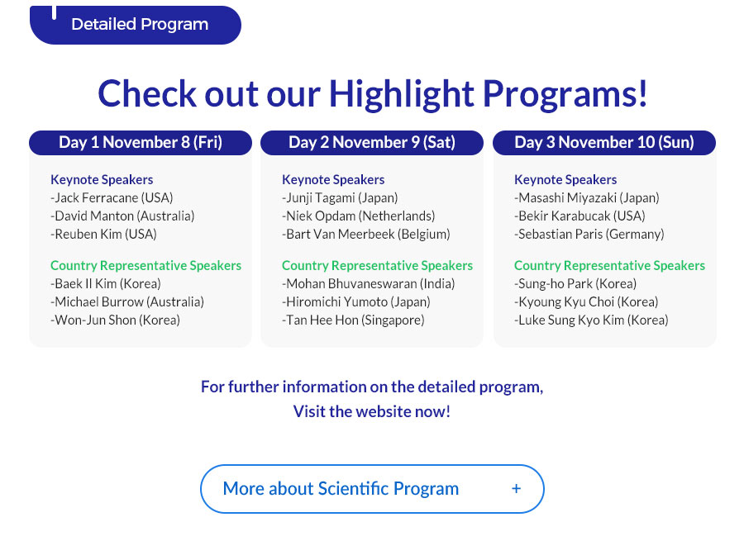Click Bart Van Meerbeek (Belgium) entry

pyautogui.click(x=366, y=234)
